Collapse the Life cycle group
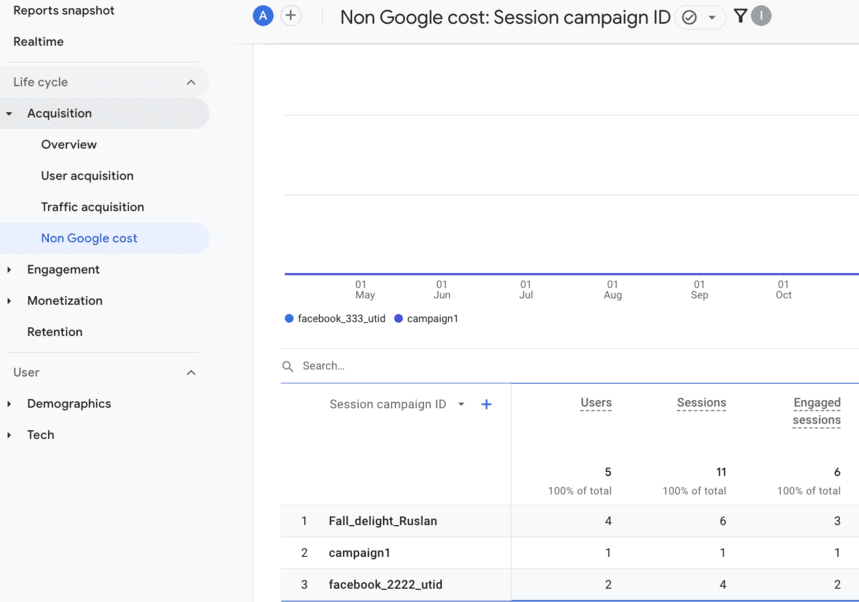Viewport: 859px width, 602px height. [x=190, y=81]
